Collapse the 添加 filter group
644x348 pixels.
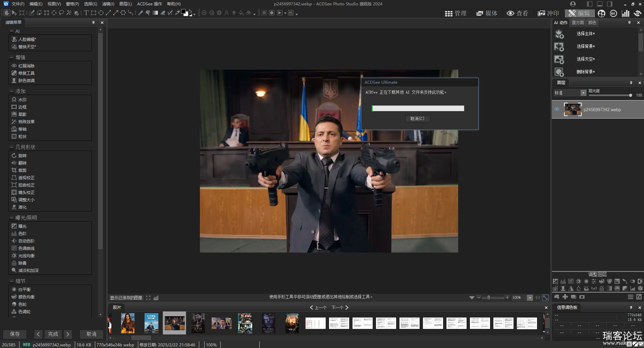click(12, 91)
